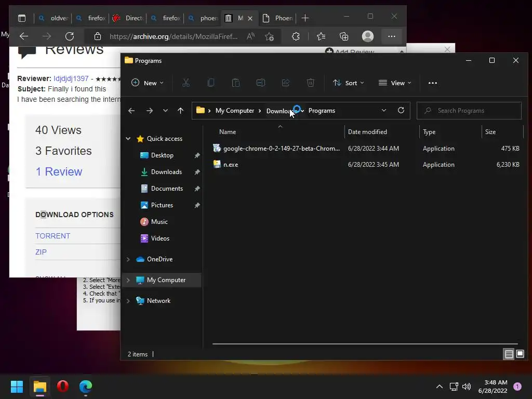
Task: Go up one folder level
Action: pyautogui.click(x=180, y=111)
